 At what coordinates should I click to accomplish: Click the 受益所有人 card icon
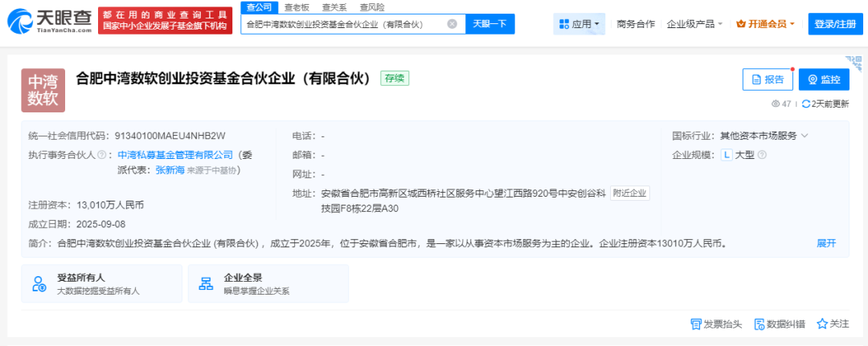click(40, 283)
